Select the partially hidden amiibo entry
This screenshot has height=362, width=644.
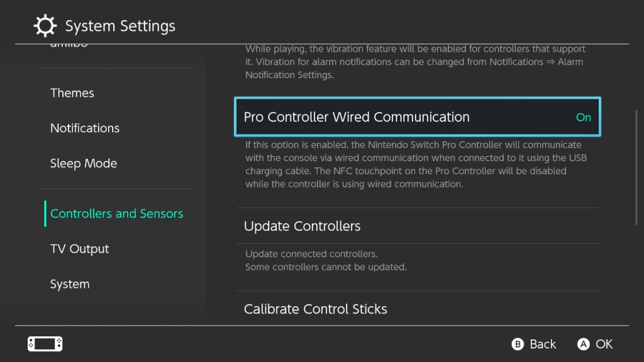(x=69, y=46)
